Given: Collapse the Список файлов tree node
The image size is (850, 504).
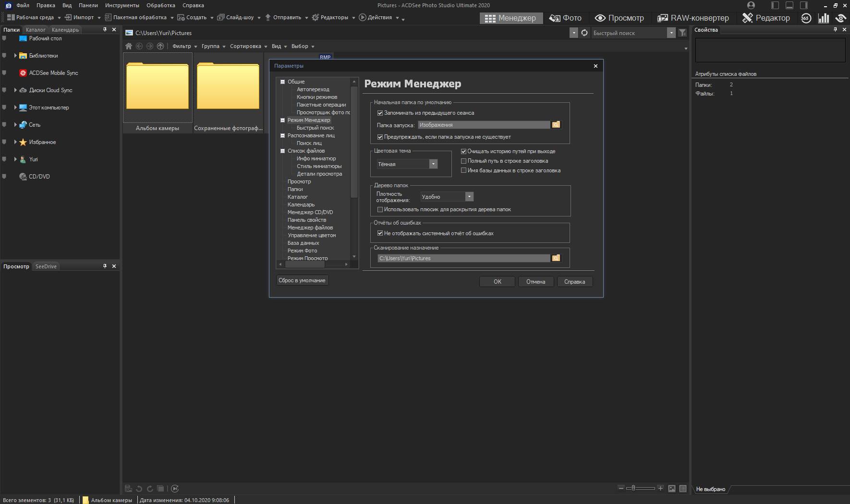Looking at the screenshot, I should click(x=283, y=151).
